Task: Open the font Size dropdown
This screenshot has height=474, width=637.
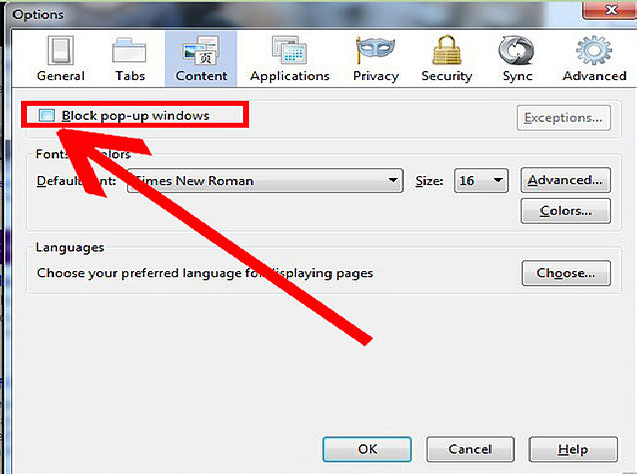Action: click(481, 180)
